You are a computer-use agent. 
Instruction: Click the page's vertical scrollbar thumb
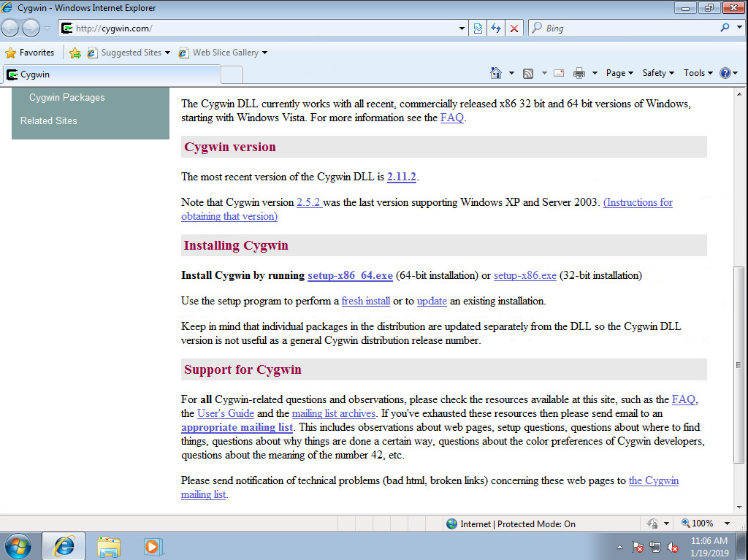(x=739, y=364)
